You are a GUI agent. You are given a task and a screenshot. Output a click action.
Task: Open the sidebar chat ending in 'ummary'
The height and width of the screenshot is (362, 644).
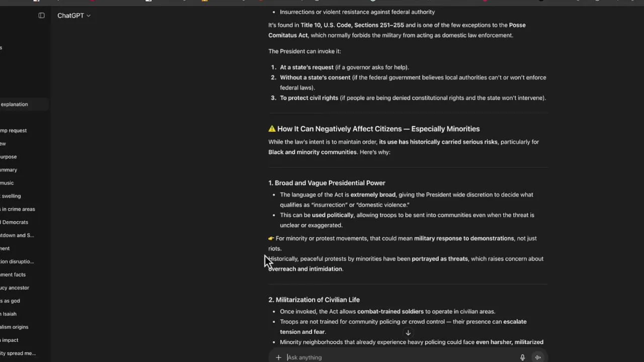pos(24,169)
